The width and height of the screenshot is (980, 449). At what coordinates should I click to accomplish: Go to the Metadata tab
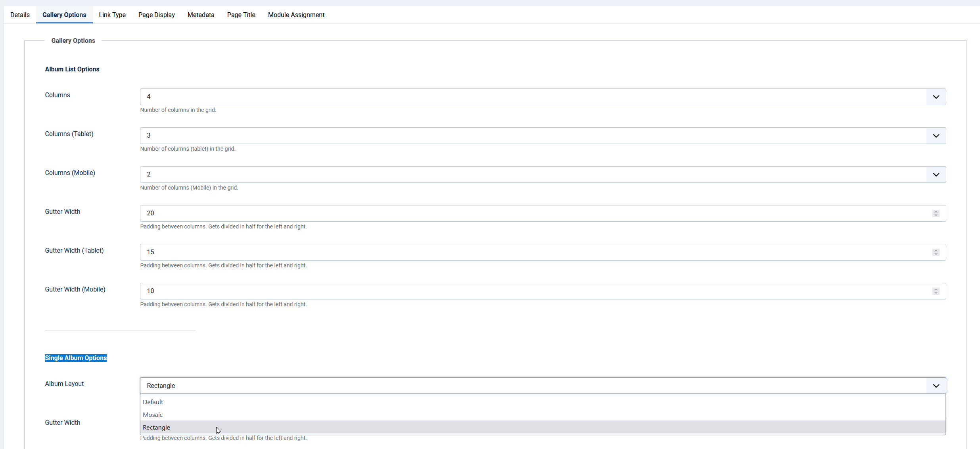point(201,15)
